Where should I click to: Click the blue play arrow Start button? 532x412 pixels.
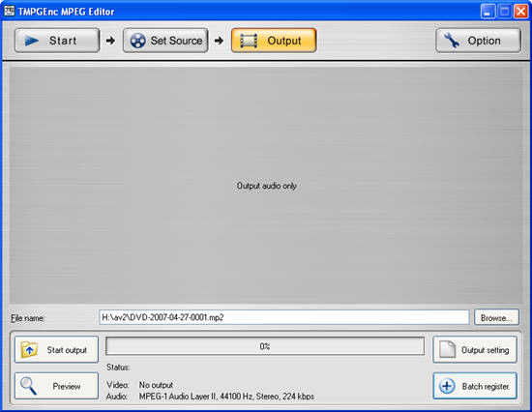[x=57, y=41]
